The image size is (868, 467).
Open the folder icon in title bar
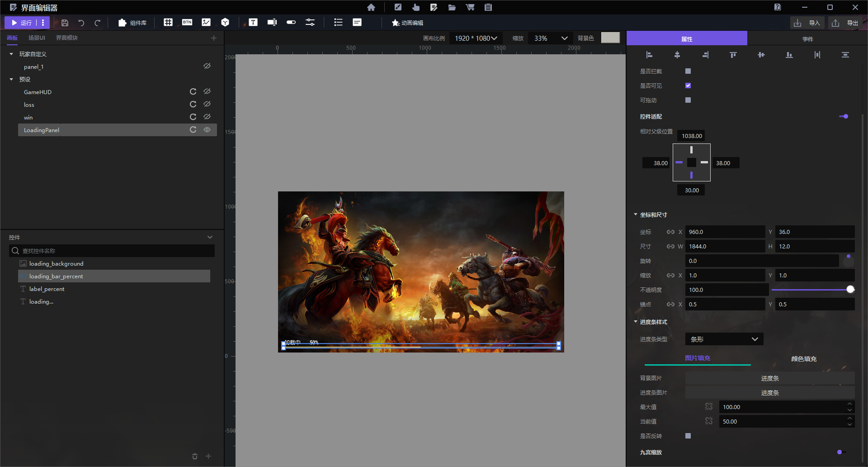452,7
